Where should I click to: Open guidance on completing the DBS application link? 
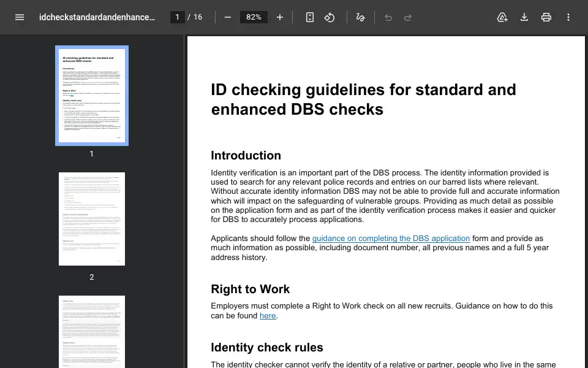(x=391, y=239)
